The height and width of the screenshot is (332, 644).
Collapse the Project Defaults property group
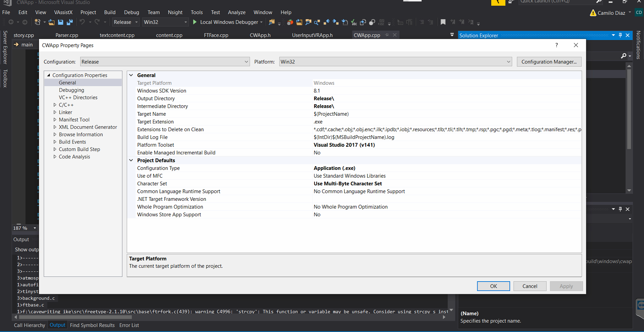131,160
